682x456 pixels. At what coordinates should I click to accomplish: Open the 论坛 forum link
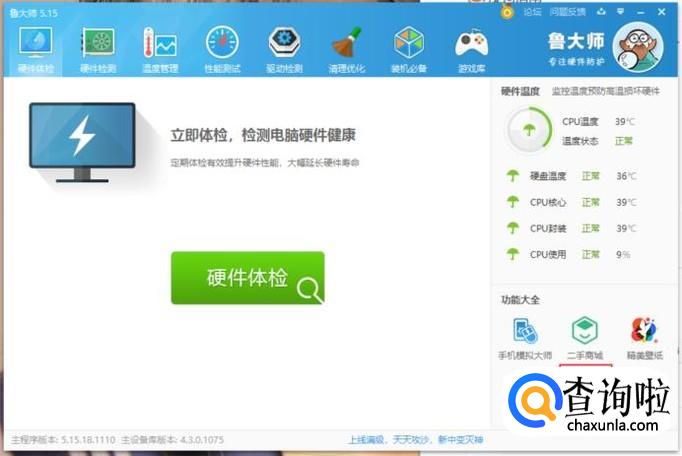tap(532, 12)
